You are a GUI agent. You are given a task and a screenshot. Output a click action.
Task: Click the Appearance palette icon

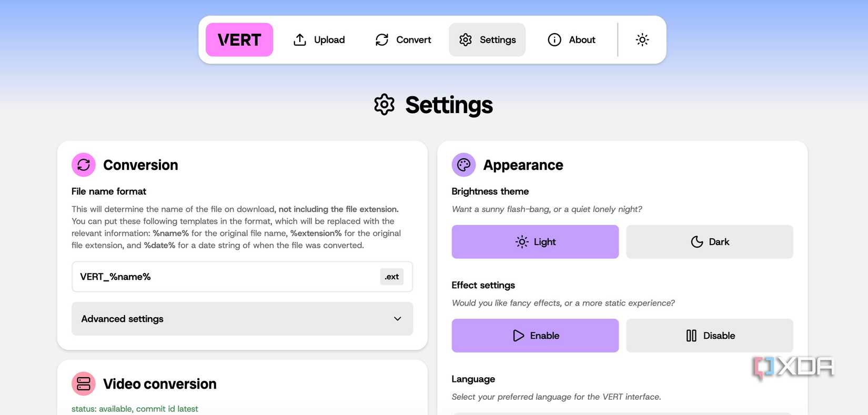[463, 165]
